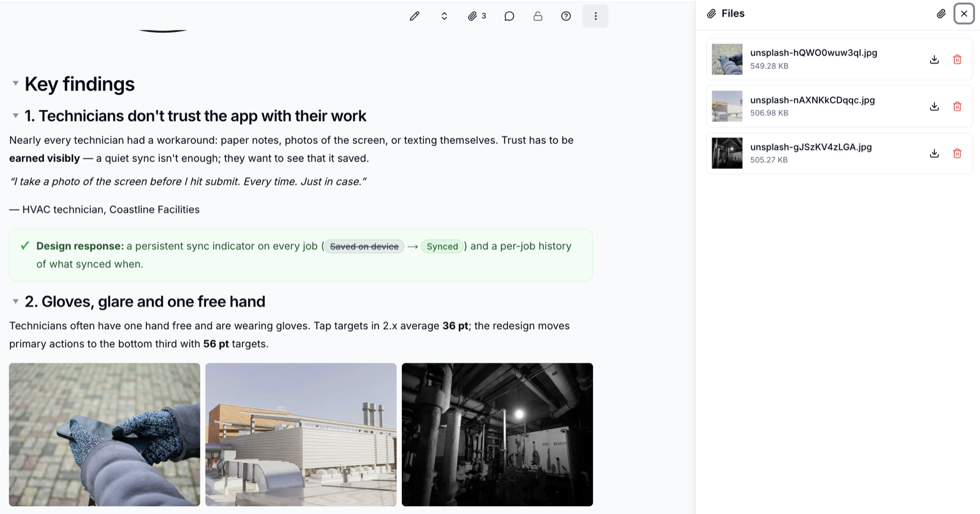Select the file name unsplash-gJSzKV4zLGA.jpg

(811, 147)
